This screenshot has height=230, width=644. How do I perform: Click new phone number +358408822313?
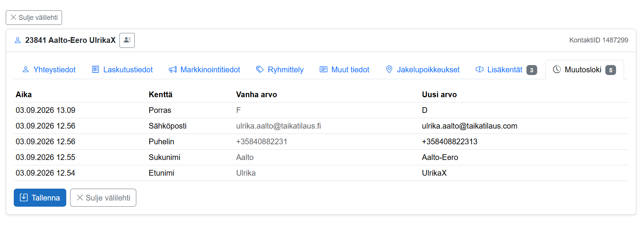pyautogui.click(x=449, y=142)
